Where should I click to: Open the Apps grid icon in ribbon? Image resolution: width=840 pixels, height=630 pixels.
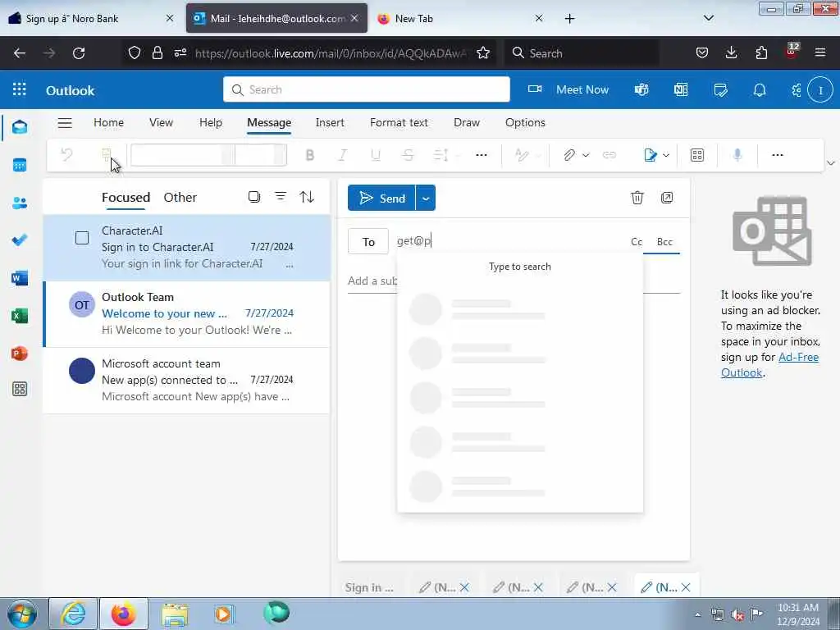(x=697, y=155)
